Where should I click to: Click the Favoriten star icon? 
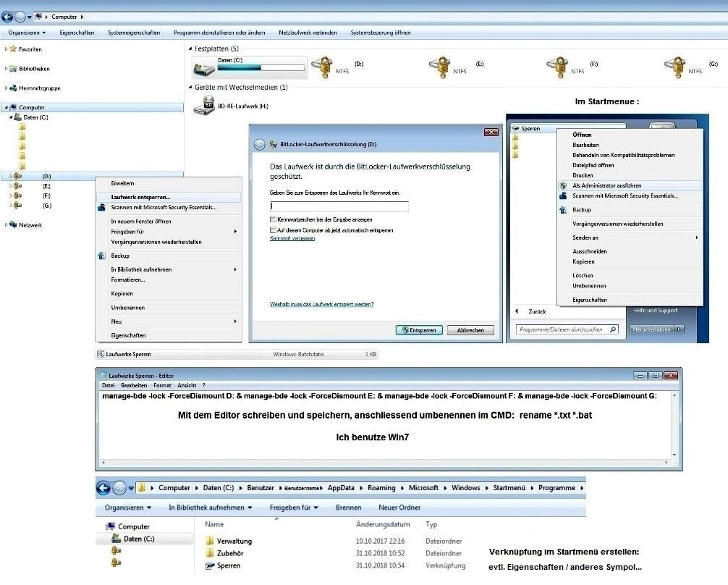13,49
